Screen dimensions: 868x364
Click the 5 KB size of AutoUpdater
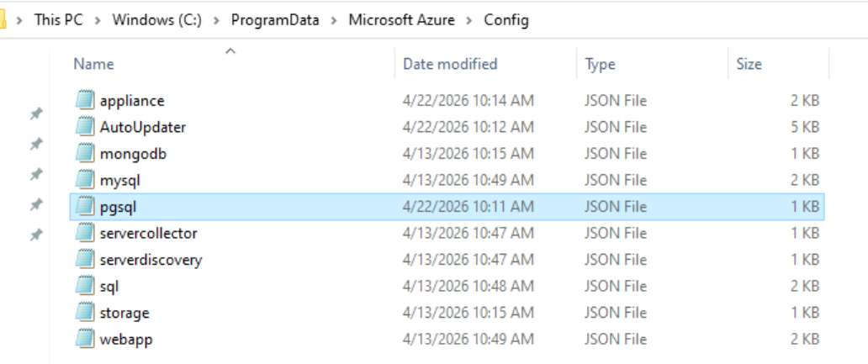point(805,127)
